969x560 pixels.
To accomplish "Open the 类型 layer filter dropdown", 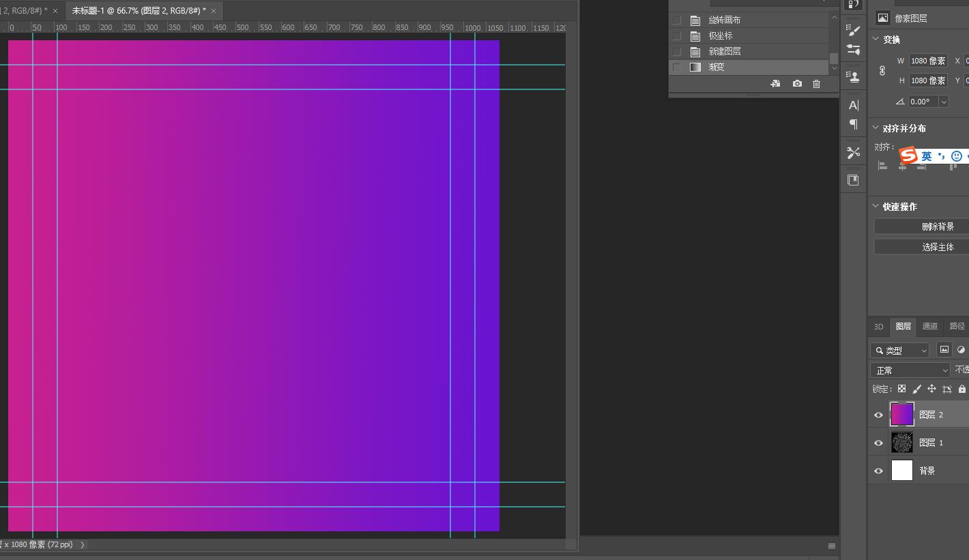I will tap(900, 350).
